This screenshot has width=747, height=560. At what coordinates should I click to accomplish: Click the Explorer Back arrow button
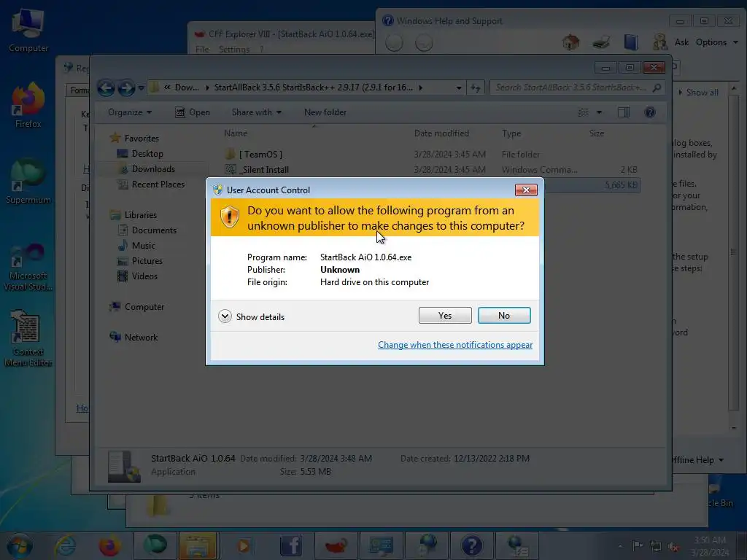tap(106, 87)
